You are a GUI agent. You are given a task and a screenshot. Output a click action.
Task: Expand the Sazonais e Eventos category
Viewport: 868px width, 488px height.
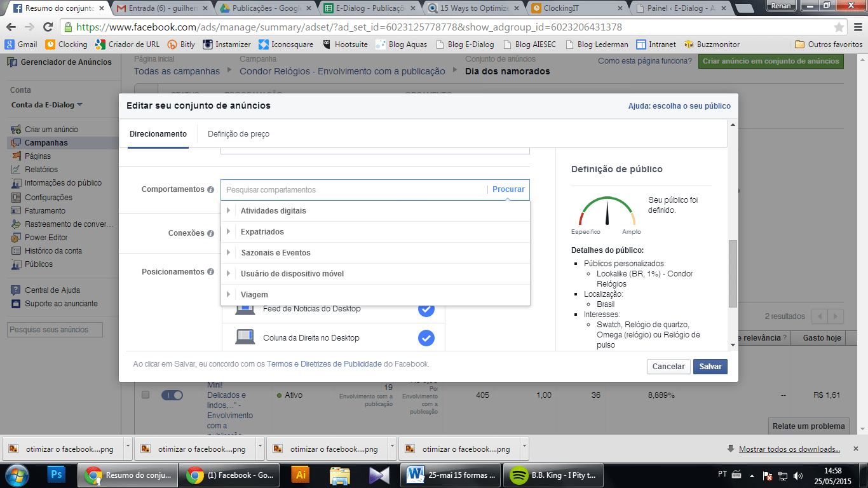coord(229,253)
